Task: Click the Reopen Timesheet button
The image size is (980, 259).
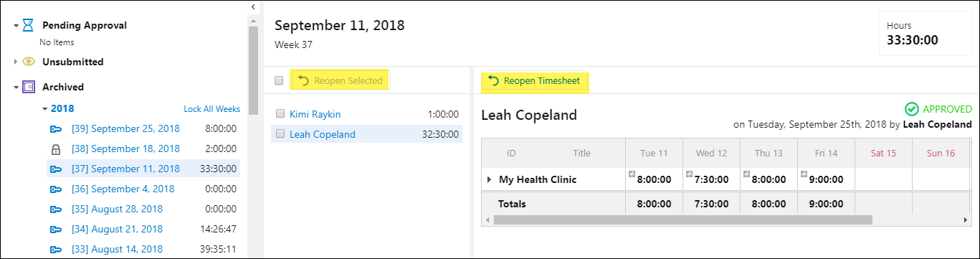Action: pos(535,80)
